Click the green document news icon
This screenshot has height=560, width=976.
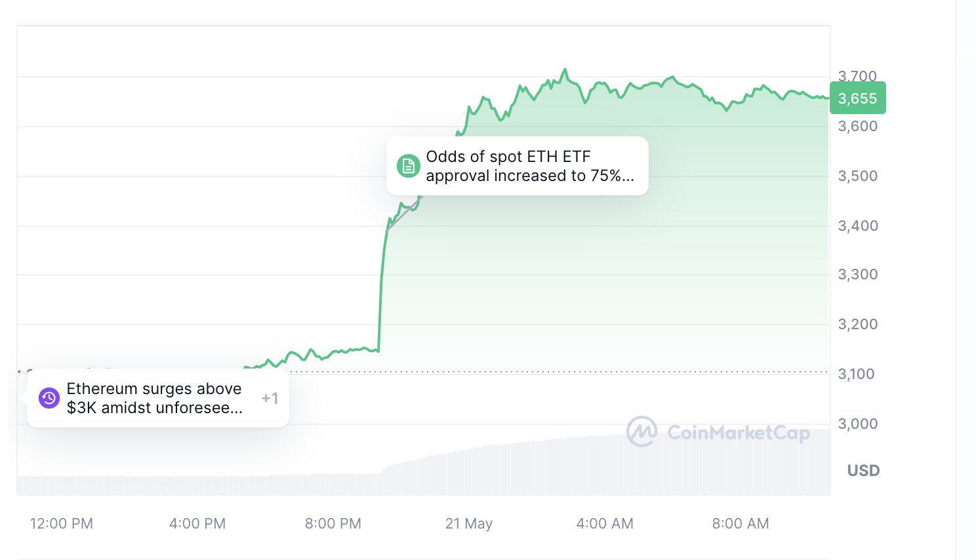point(408,166)
